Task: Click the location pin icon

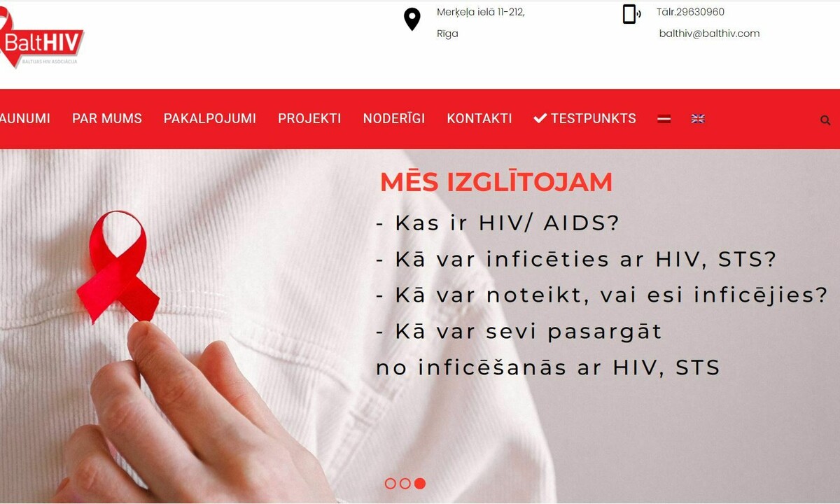Action: [412, 20]
